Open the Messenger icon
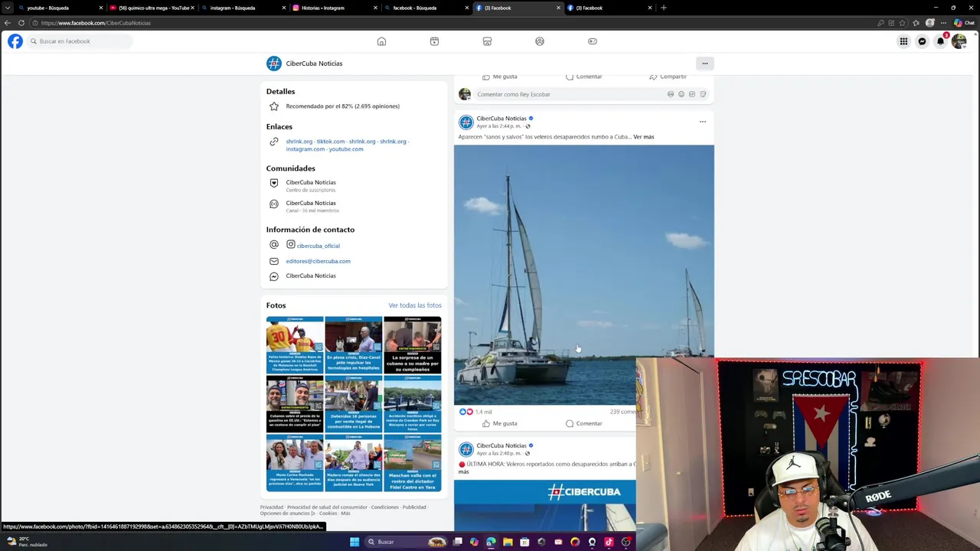This screenshot has height=551, width=980. point(922,41)
